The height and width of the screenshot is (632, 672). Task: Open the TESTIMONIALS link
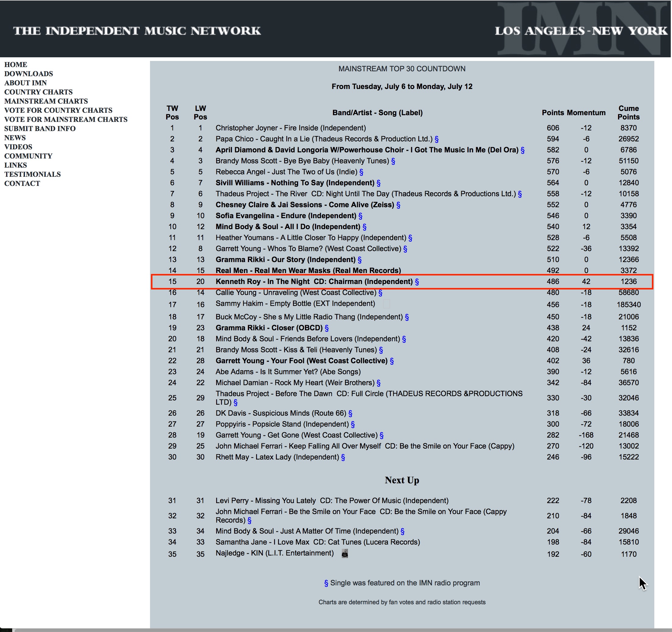32,174
